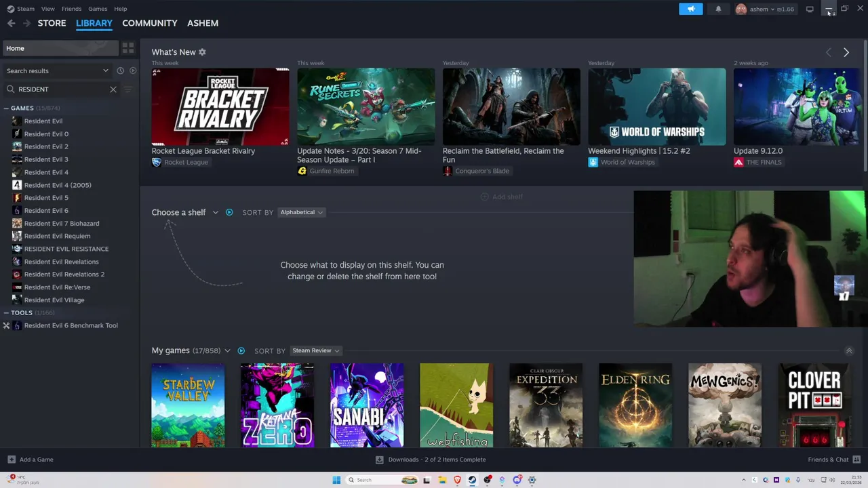Expand the My games shelf dropdown
868x488 pixels.
(227, 350)
